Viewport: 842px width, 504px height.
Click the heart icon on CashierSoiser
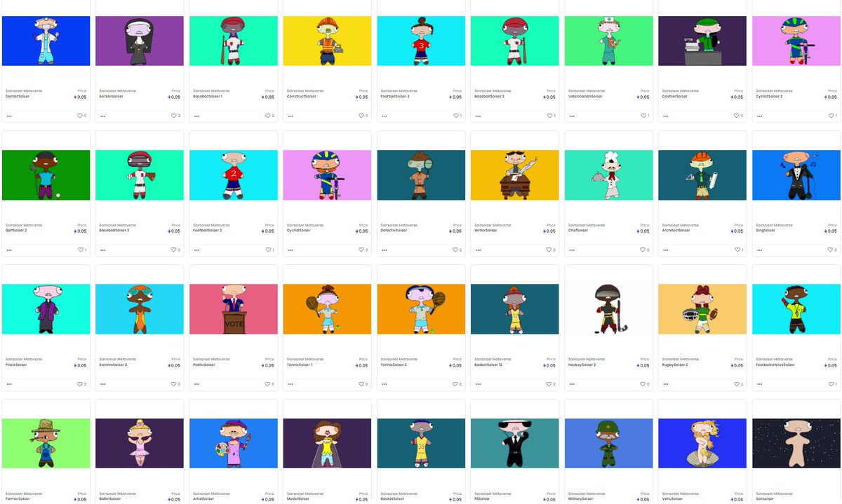(737, 116)
